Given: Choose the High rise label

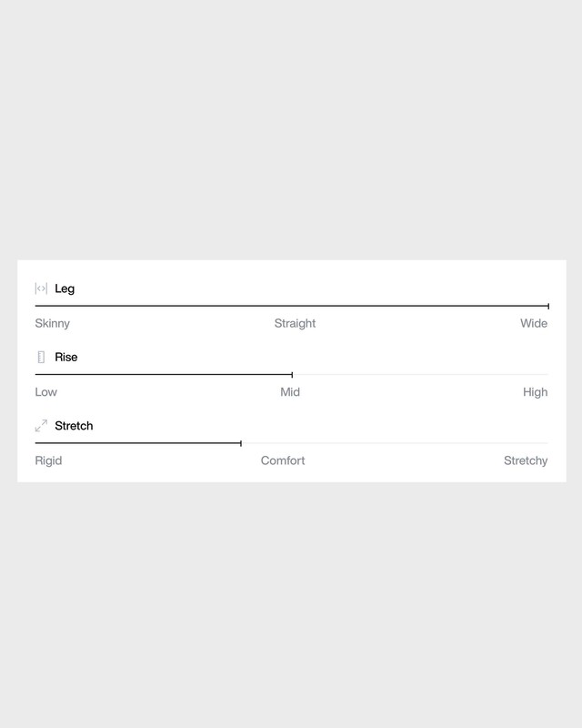Looking at the screenshot, I should [535, 392].
